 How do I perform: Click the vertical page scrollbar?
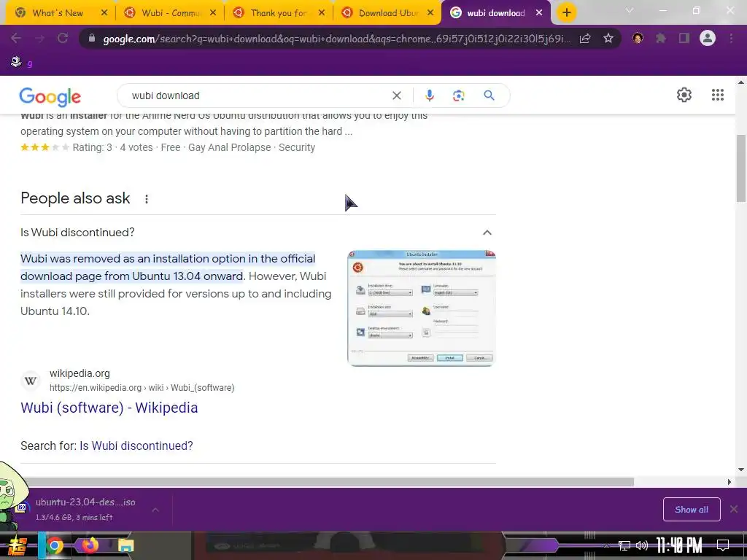pos(741,168)
